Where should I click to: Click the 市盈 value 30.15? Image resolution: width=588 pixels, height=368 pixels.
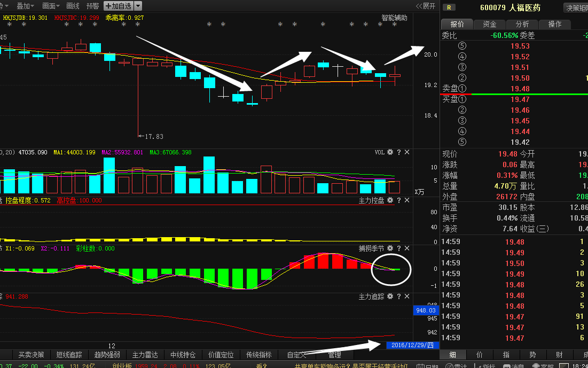508,207
